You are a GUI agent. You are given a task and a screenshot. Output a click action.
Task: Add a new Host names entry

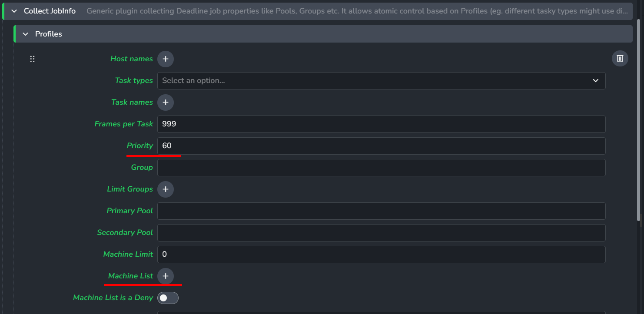(166, 59)
